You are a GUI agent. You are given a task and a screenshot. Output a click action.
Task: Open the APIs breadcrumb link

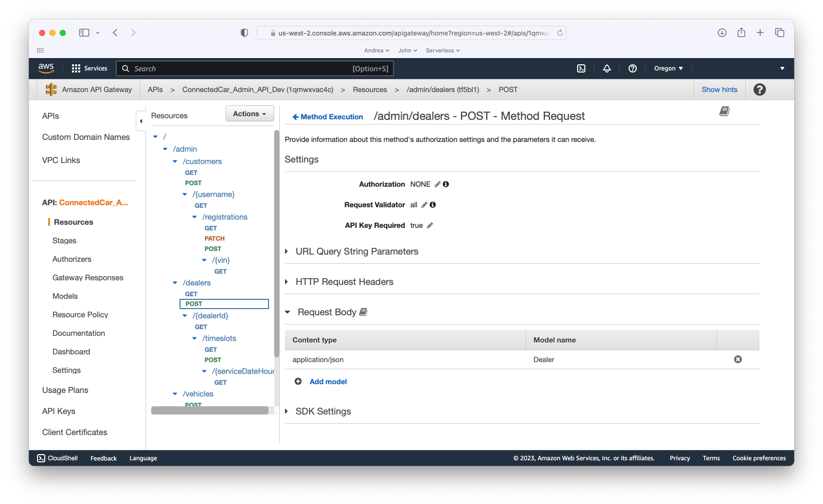point(155,89)
